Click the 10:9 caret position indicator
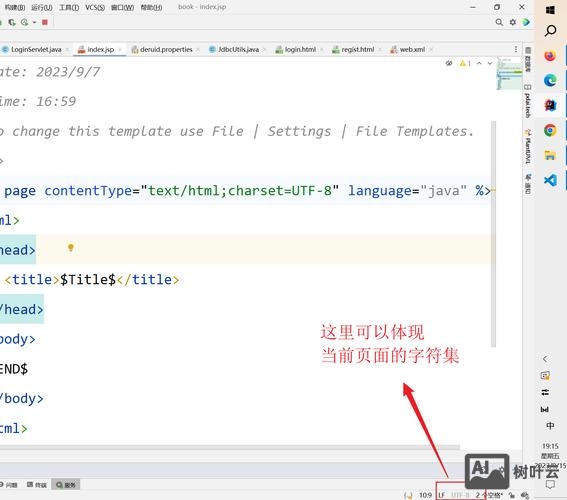Screen dimensions: 567x500 (425, 495)
